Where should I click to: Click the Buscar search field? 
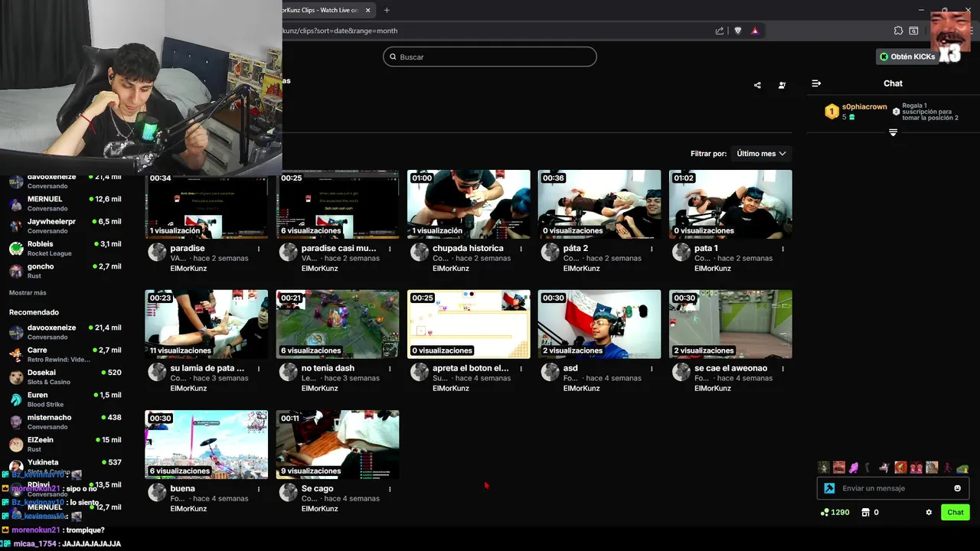click(x=490, y=57)
